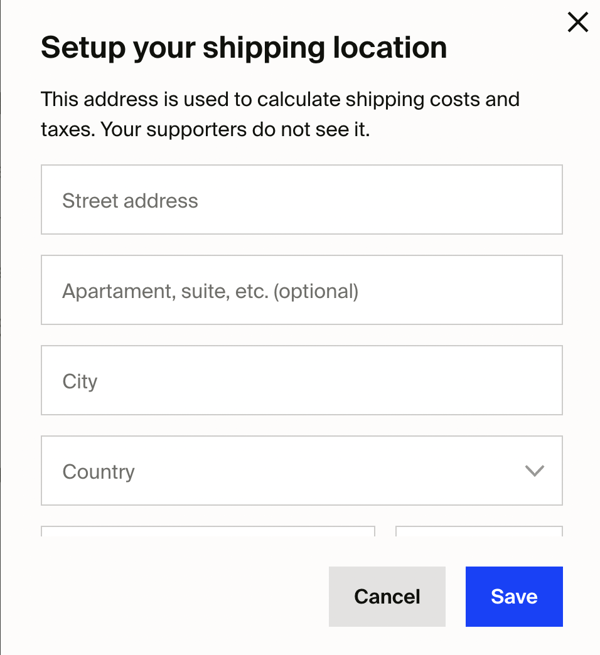Click the description text about shipping costs

coord(280,114)
